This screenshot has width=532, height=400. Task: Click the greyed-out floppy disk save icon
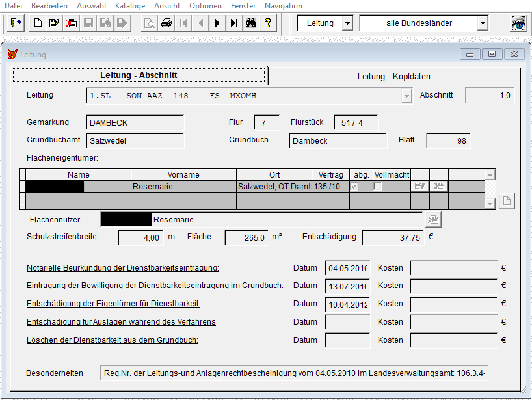tap(88, 23)
